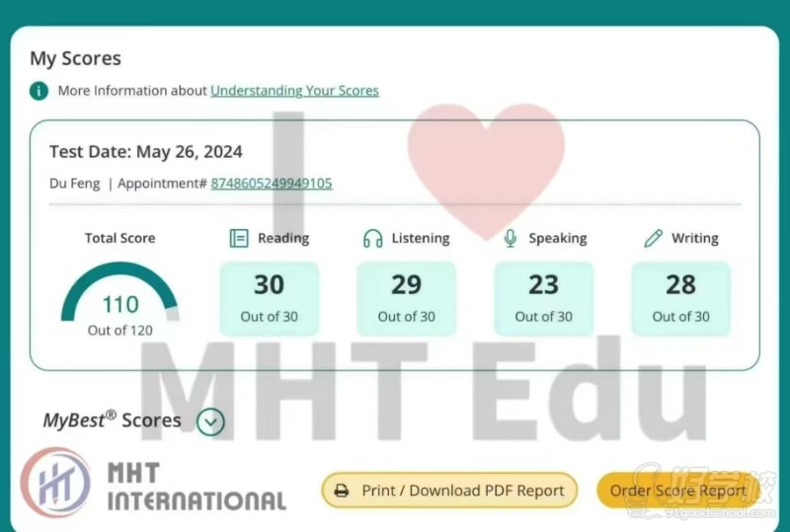The width and height of the screenshot is (790, 532).
Task: Select the Speaking score 23 box
Action: click(543, 298)
